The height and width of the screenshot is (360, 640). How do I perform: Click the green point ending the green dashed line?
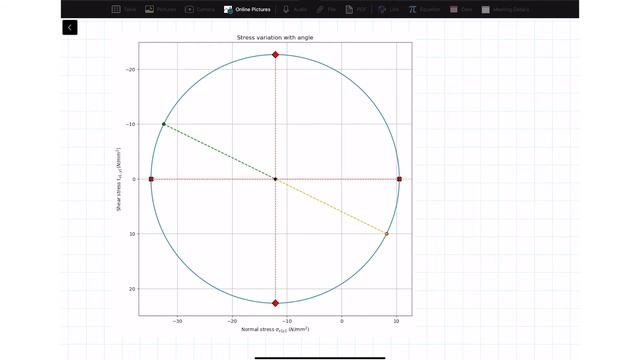tap(164, 124)
